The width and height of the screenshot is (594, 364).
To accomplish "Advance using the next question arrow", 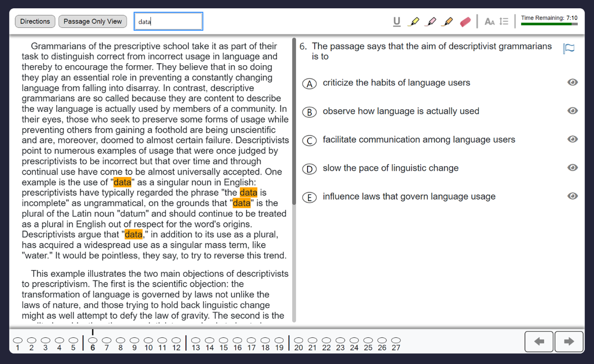I will coord(569,341).
